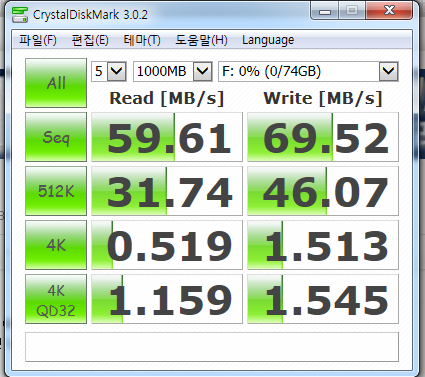Select the Seq read result 59.61

click(167, 137)
